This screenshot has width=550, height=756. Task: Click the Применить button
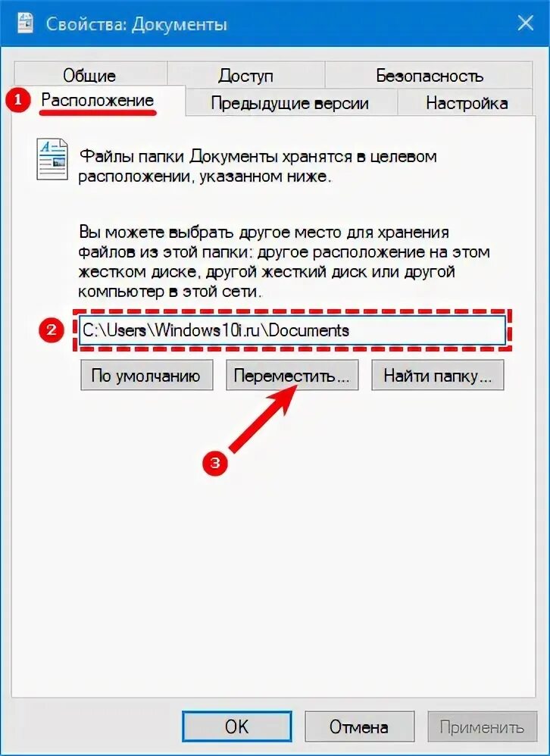tap(482, 726)
